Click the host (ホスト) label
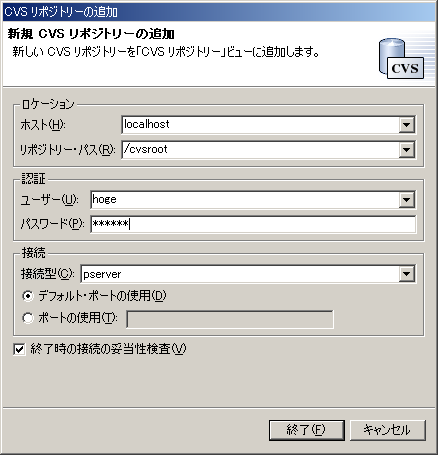 pos(43,125)
